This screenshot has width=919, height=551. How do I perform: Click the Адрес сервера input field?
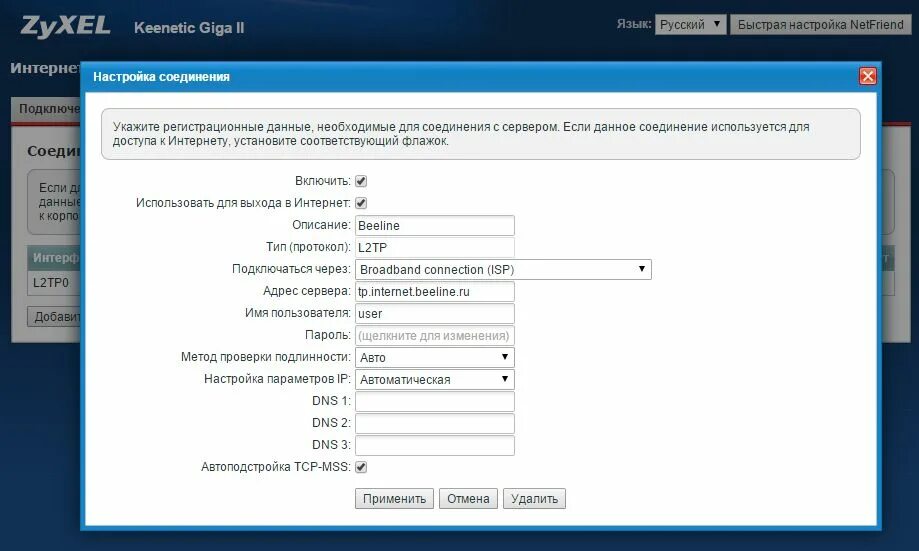[434, 291]
